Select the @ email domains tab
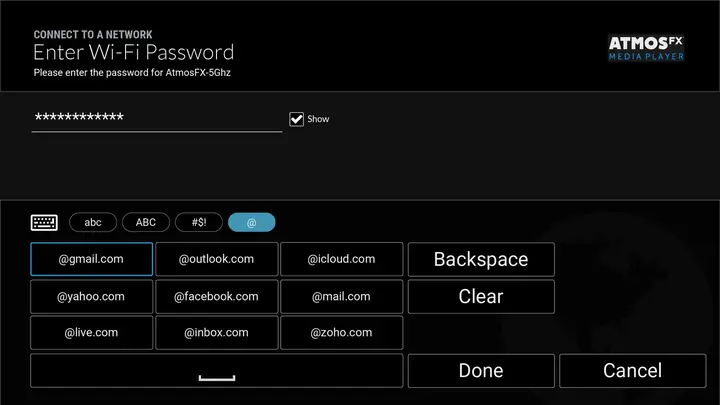 252,223
